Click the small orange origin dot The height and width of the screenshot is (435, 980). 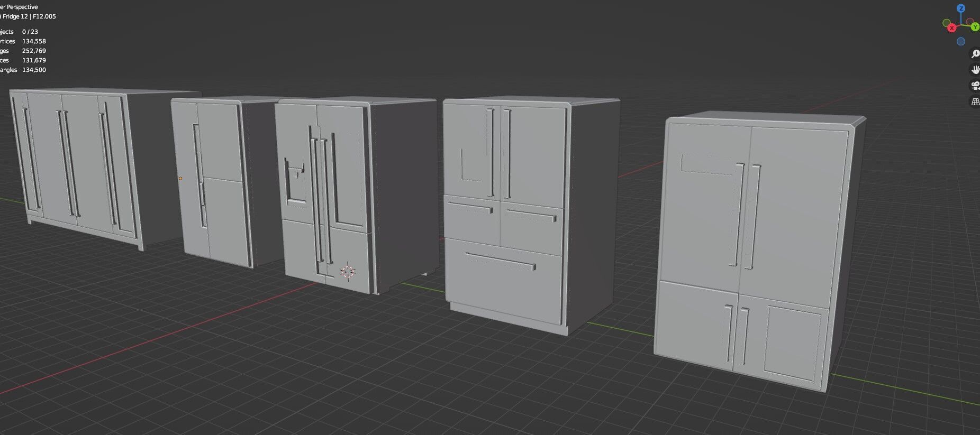click(x=180, y=179)
